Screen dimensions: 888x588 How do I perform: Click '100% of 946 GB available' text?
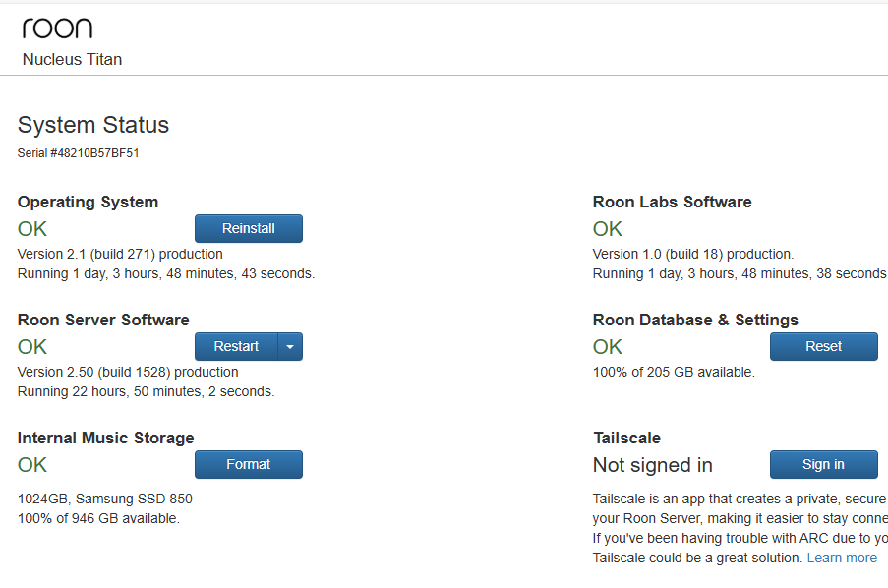pyautogui.click(x=98, y=518)
